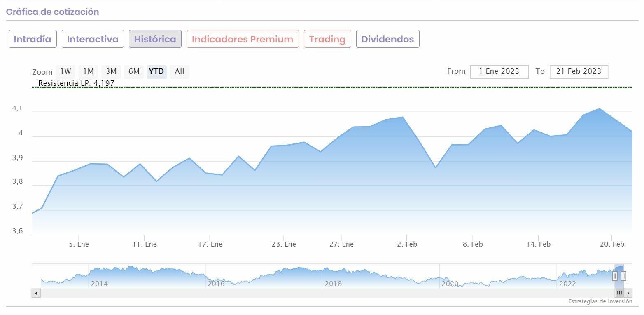The image size is (644, 315).
Task: Click the navigator scroll right arrow
Action: pyautogui.click(x=628, y=293)
